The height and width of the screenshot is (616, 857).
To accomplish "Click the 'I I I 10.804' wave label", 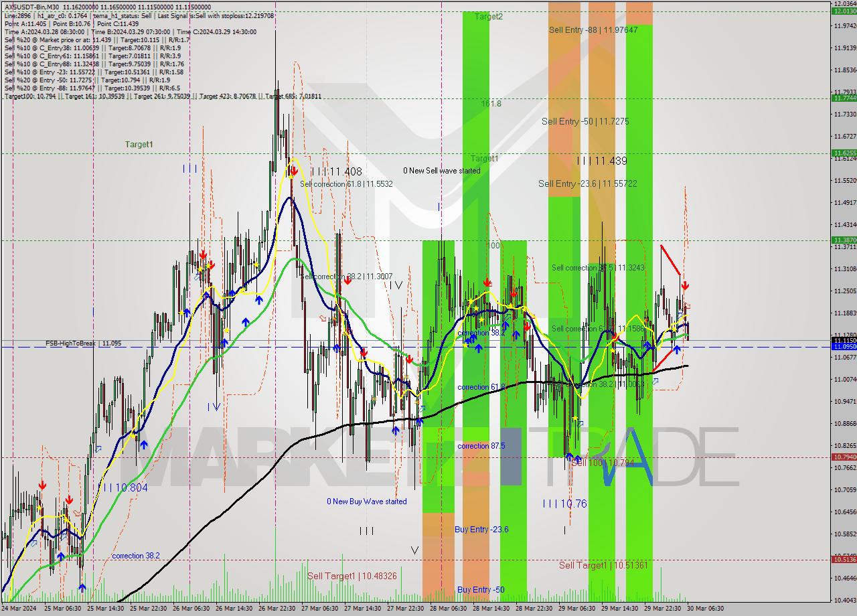I will pos(125,488).
